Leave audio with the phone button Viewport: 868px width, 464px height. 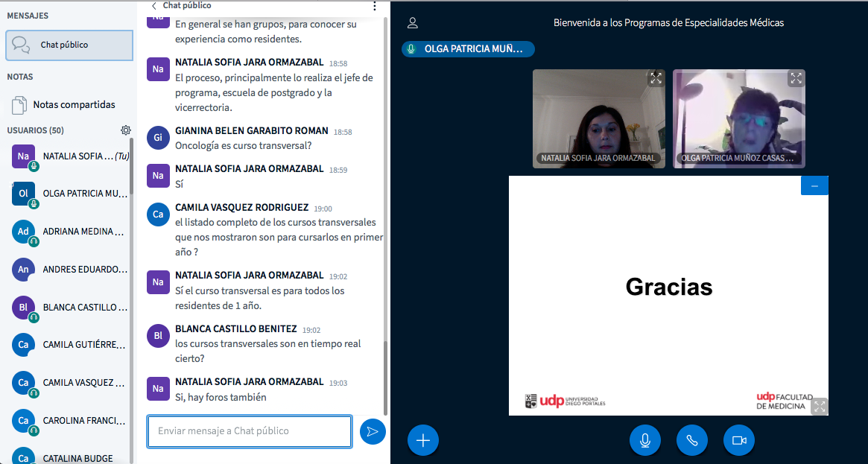(691, 440)
